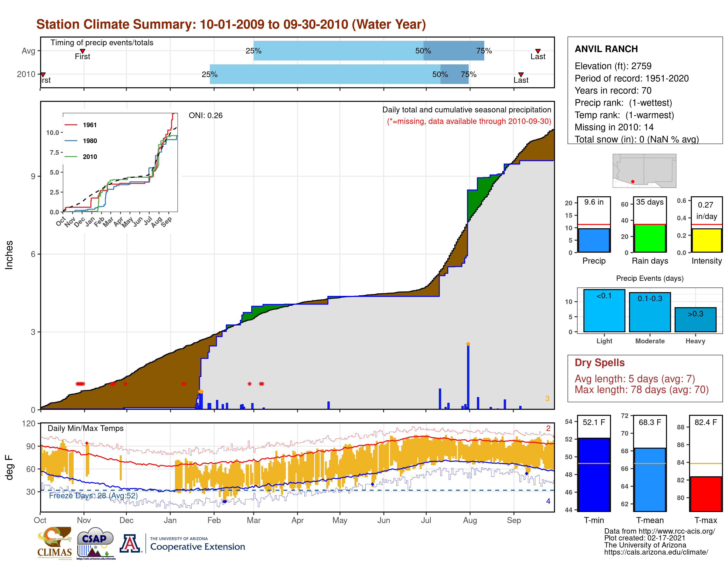Screen dimensions: 728x563
Task: Click the '52.1 F' T-min value
Action: (x=594, y=422)
